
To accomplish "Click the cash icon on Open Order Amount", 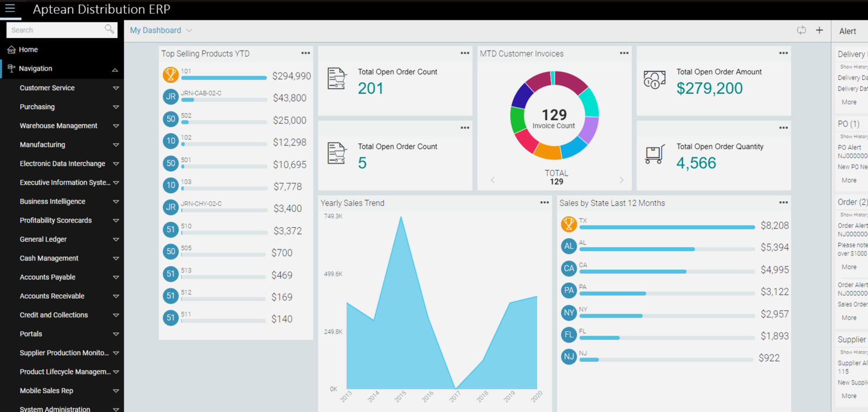I will point(655,80).
